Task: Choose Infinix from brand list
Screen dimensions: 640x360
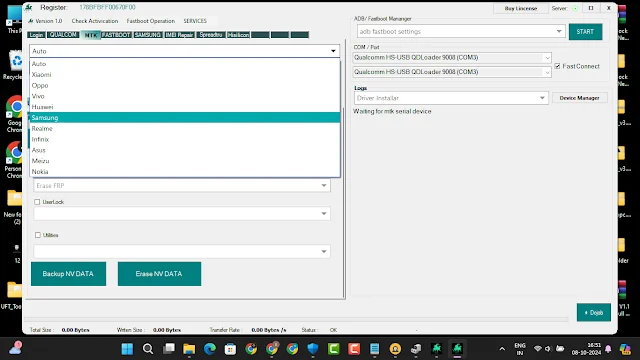Action: 184,139
